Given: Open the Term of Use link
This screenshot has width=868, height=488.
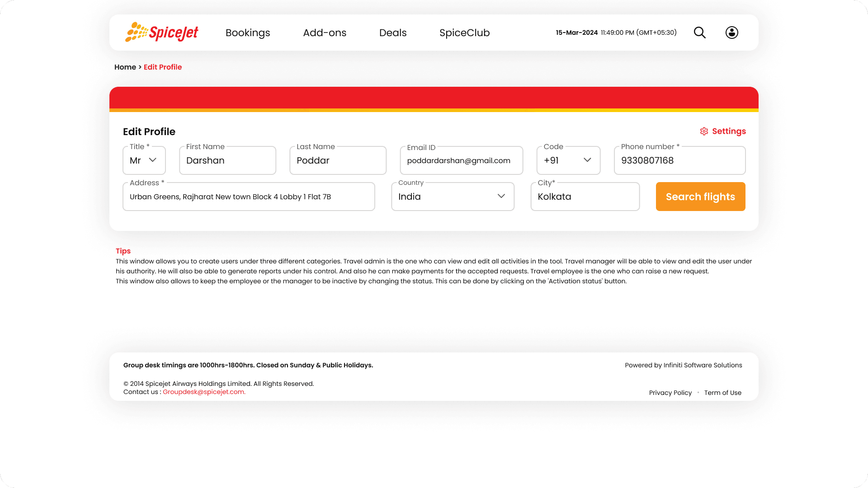Looking at the screenshot, I should [722, 393].
